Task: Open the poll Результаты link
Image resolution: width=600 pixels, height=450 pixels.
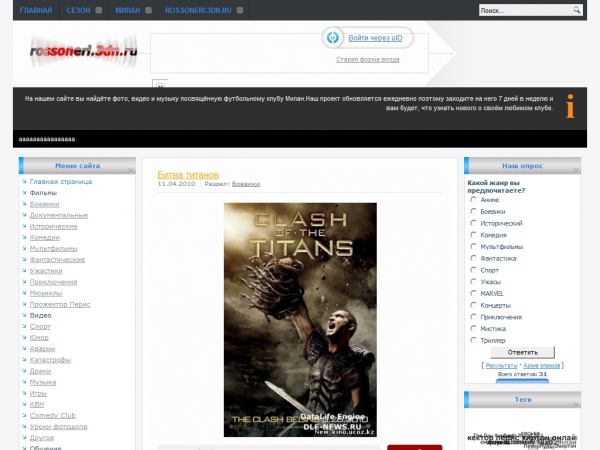Action: [501, 365]
